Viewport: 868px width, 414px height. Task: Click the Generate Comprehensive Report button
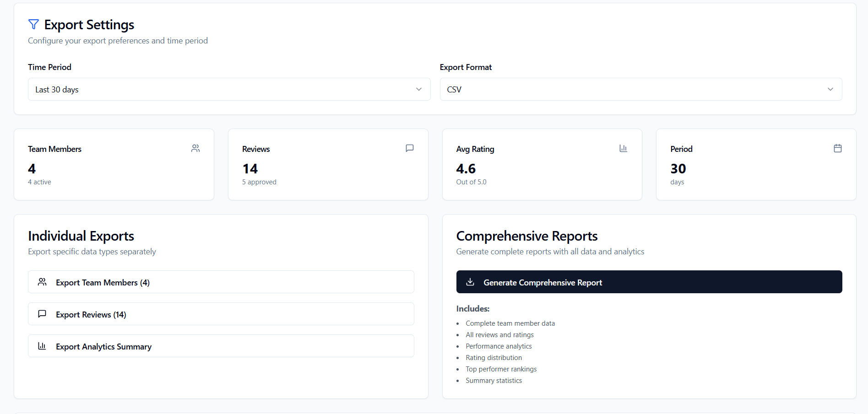[649, 282]
